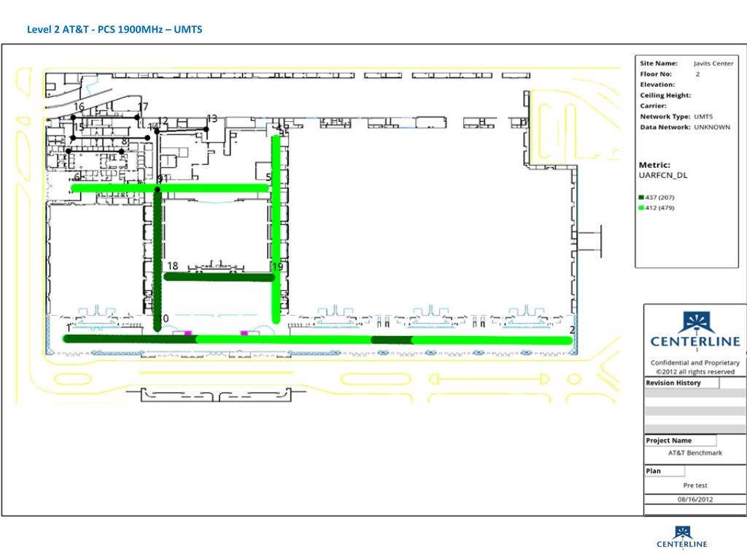Click waypoint label 13 on the floor plan
The width and height of the screenshot is (747, 560).
pos(212,118)
